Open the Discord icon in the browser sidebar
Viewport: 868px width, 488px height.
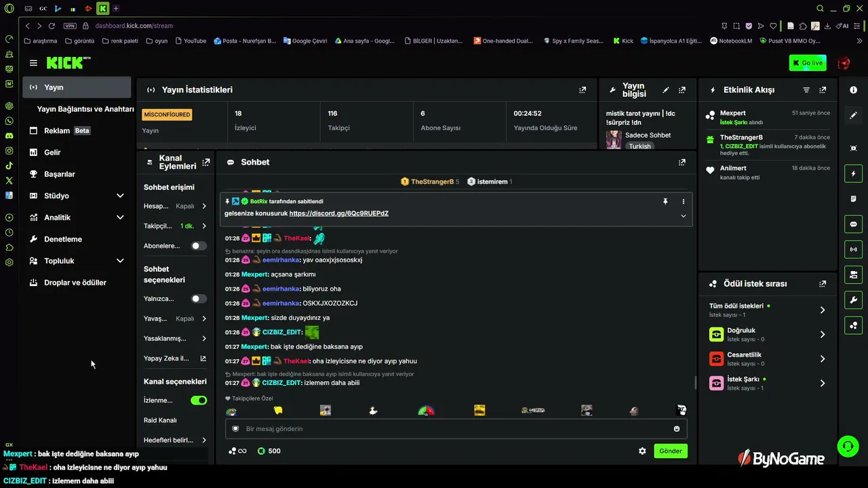point(9,136)
